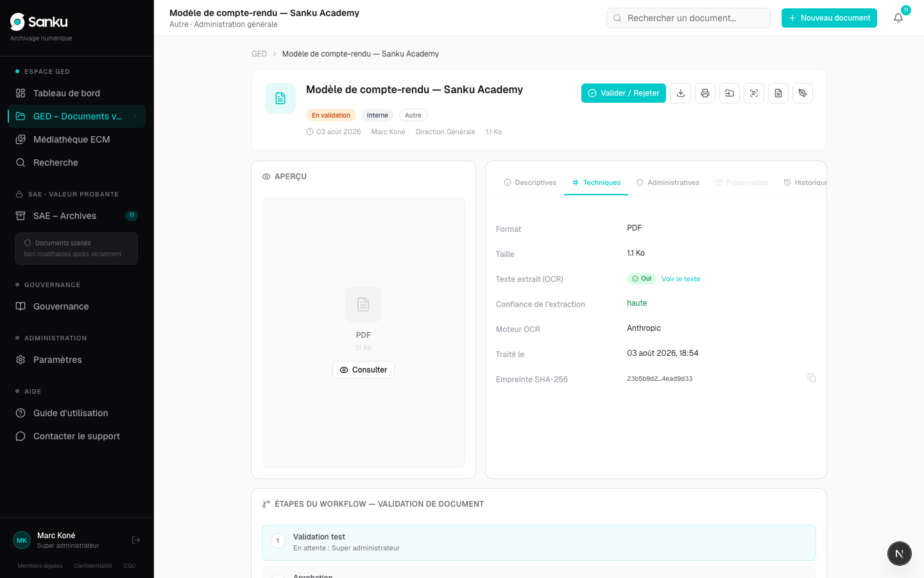Select the Validation test workflow step
The width and height of the screenshot is (924, 578).
pos(539,543)
